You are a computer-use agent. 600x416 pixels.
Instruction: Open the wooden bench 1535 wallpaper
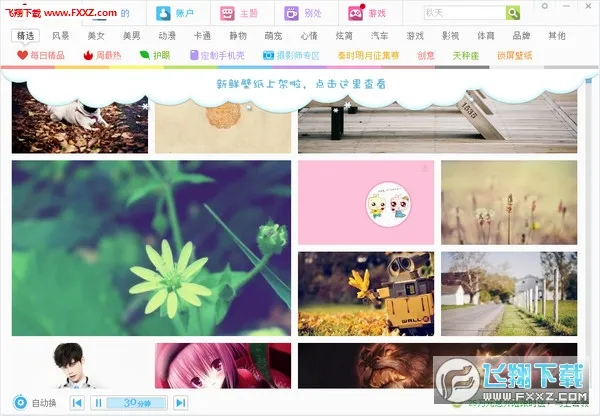coord(437,124)
